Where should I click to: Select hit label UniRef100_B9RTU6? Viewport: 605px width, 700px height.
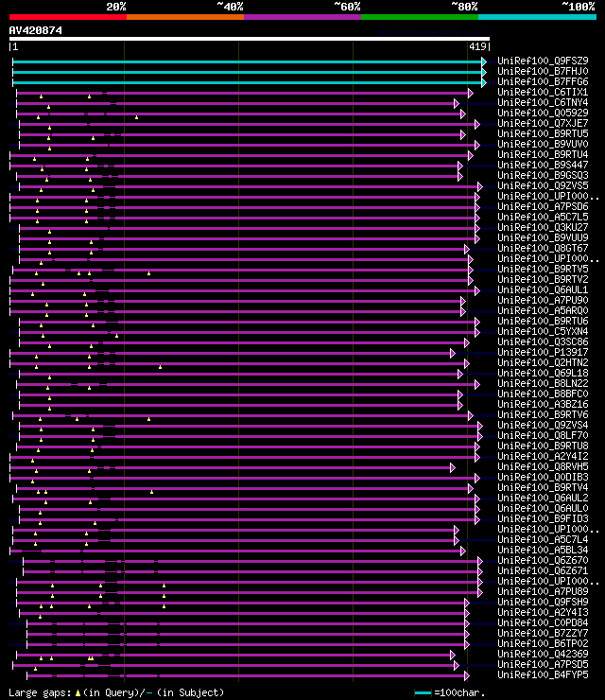coord(543,321)
